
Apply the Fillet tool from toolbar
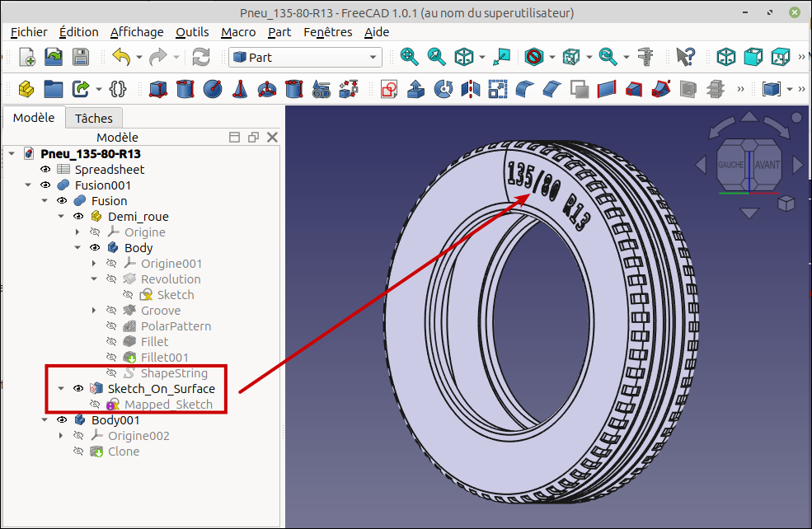tap(524, 89)
